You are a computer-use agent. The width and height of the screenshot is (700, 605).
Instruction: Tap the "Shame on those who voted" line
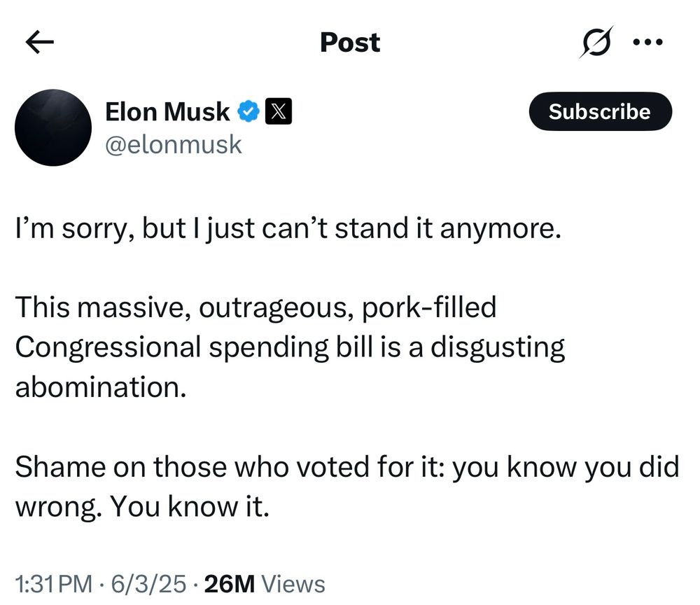point(346,466)
